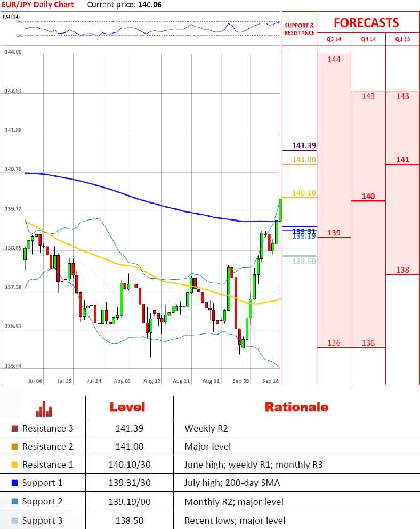
Task: Click the 143 value in Q4 14 column
Action: coord(368,96)
